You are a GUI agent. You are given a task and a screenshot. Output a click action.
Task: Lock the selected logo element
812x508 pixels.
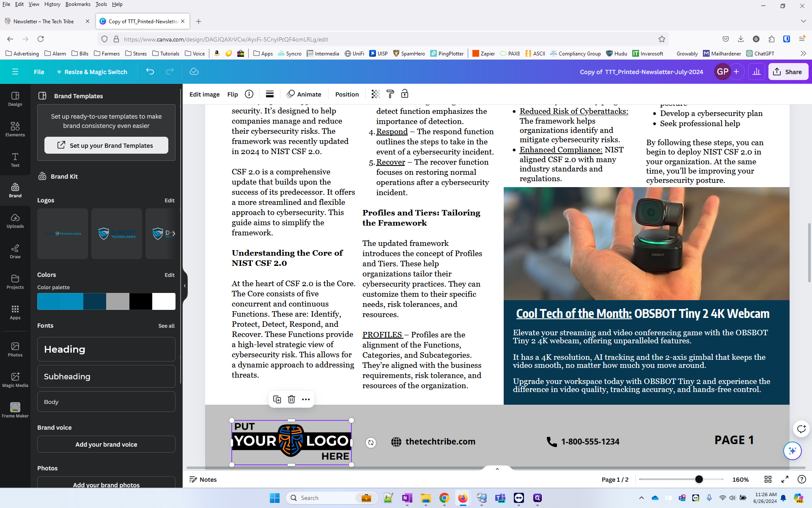(405, 94)
